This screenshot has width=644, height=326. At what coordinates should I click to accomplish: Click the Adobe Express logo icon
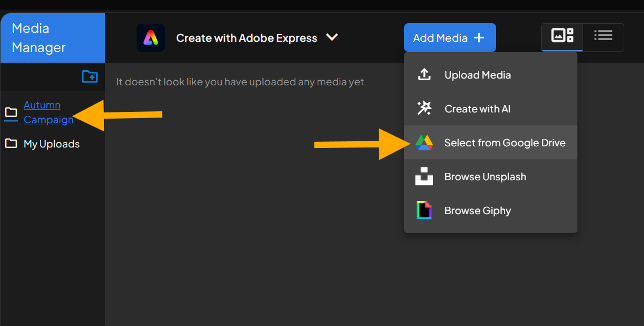point(151,38)
